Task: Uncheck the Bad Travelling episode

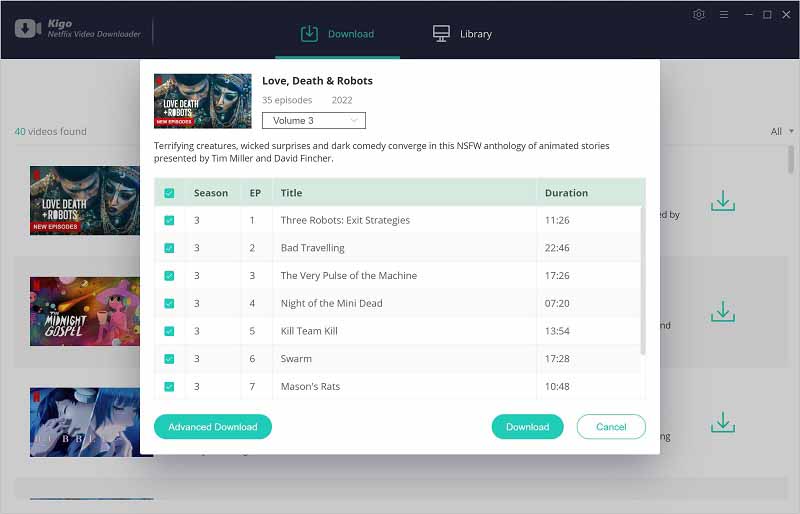Action: (169, 248)
